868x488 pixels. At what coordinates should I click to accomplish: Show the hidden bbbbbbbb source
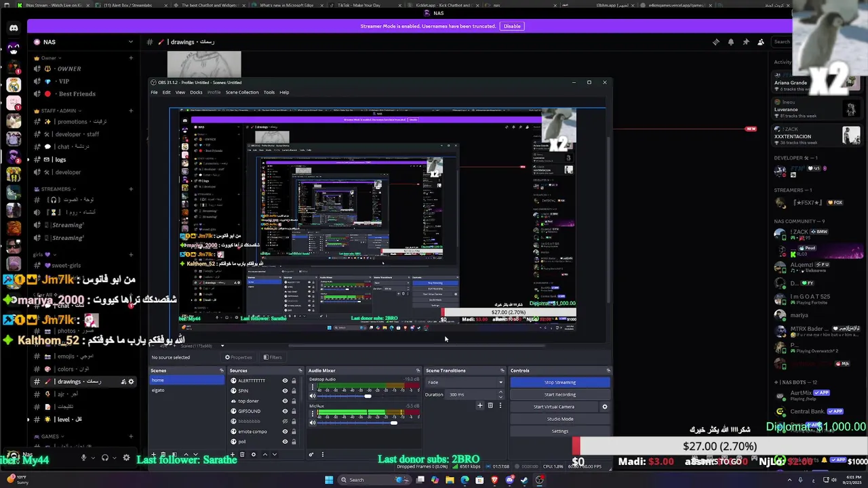pos(285,422)
